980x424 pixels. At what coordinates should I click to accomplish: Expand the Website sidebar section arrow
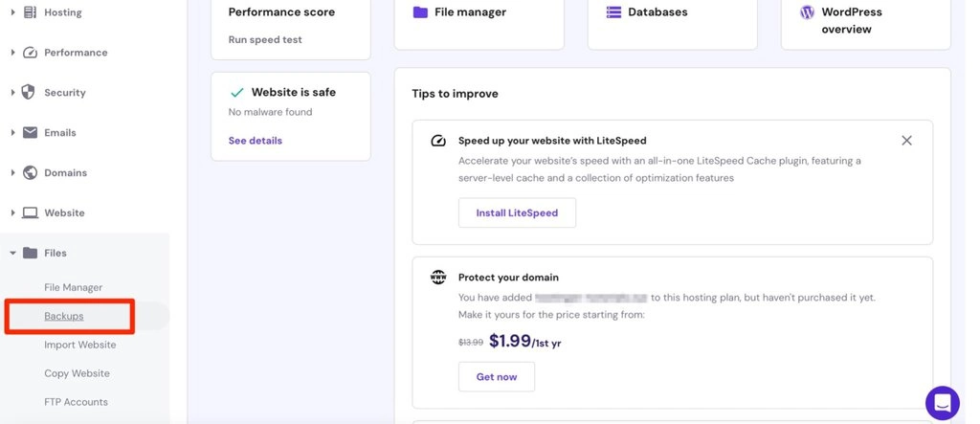pos(12,212)
